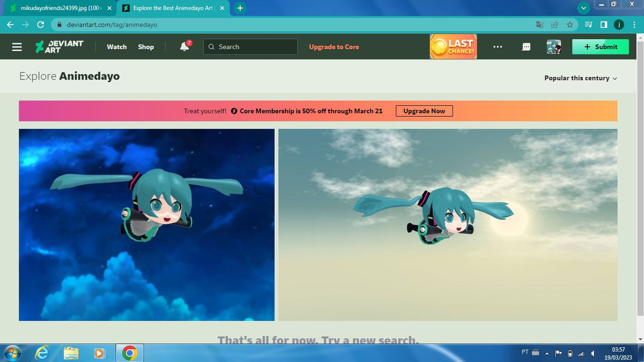Switch to Explore the Best Animedayo Art tab
The width and height of the screenshot is (644, 362).
[173, 8]
